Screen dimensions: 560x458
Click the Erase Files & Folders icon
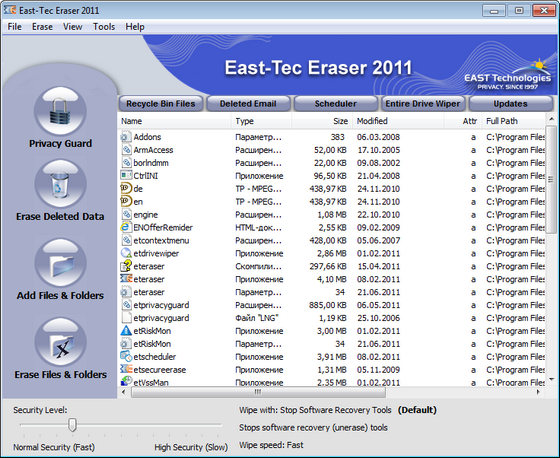tap(60, 342)
